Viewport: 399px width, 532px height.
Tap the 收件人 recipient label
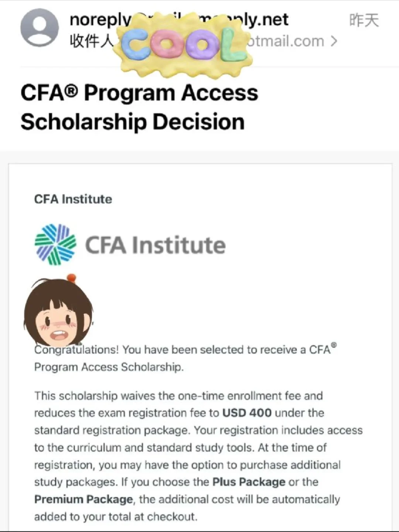[92, 41]
